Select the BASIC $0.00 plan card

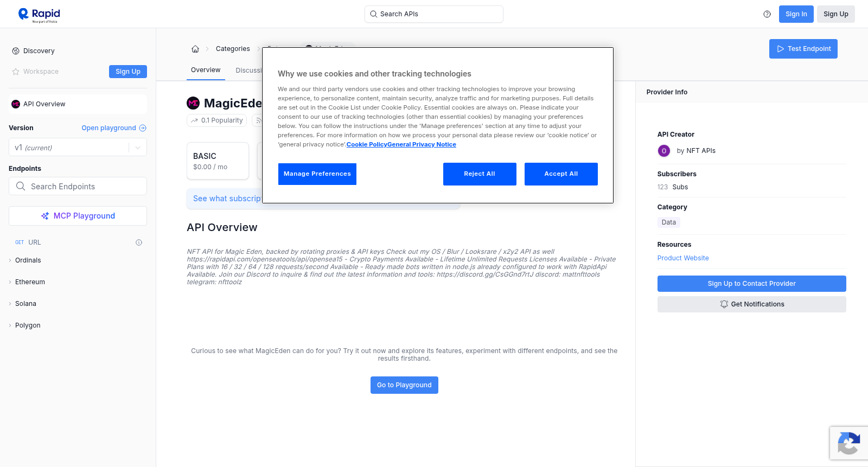click(218, 161)
